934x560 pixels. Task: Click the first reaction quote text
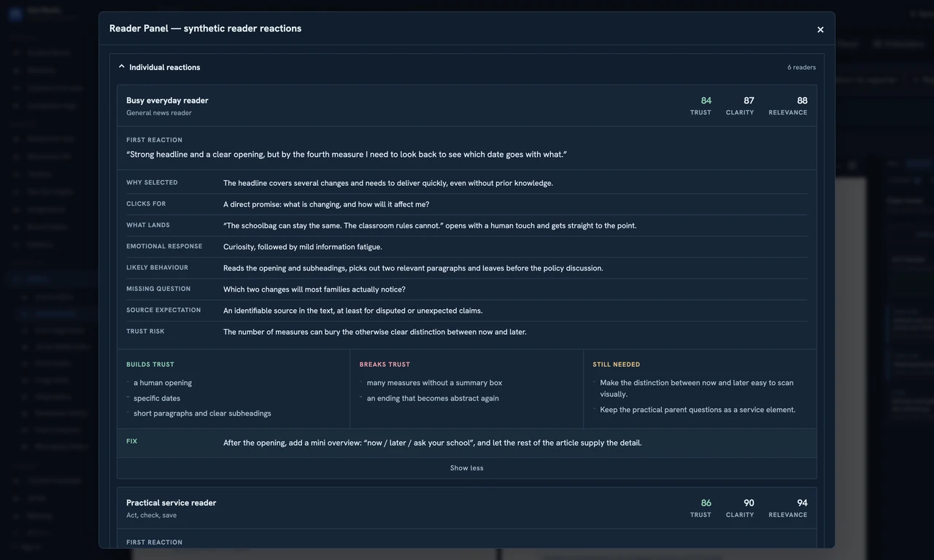[347, 155]
